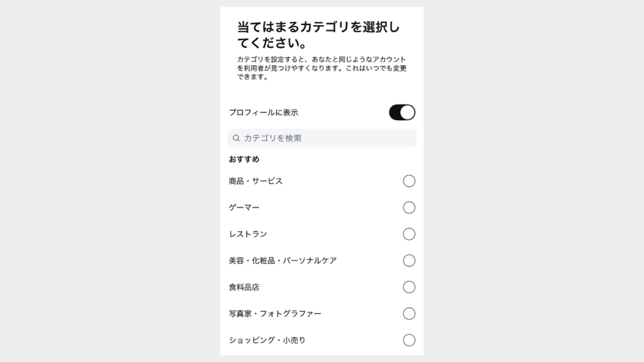
Task: Click the カテゴリを検索 search field
Action: [327, 138]
